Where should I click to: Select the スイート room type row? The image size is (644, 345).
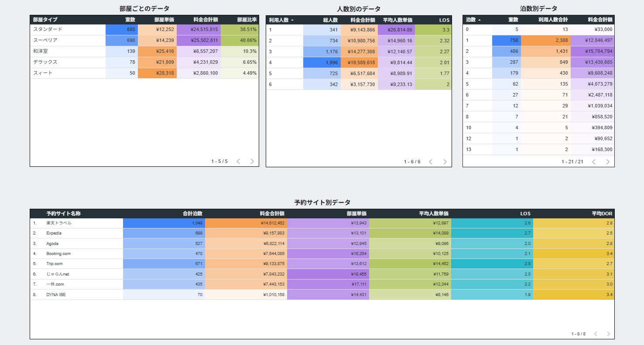pos(43,73)
